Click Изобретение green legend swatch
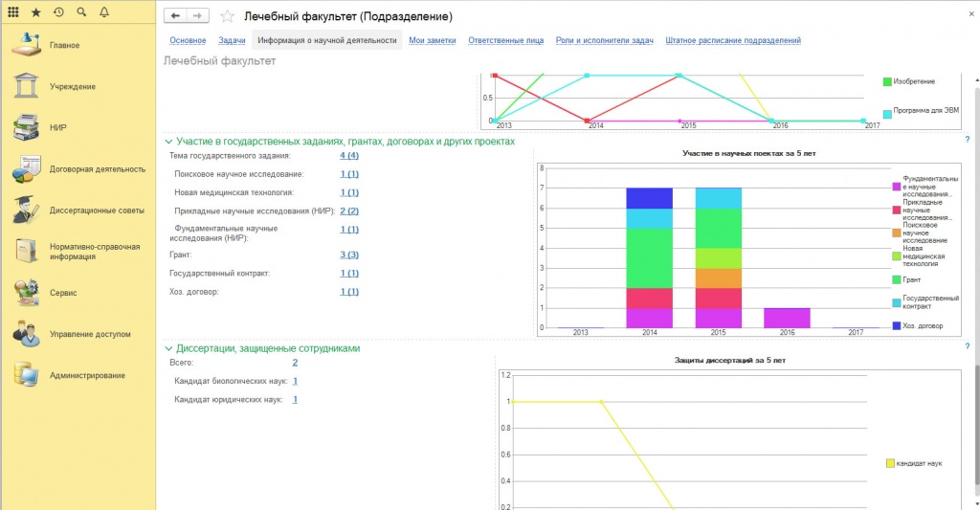The image size is (980, 510). click(x=887, y=82)
